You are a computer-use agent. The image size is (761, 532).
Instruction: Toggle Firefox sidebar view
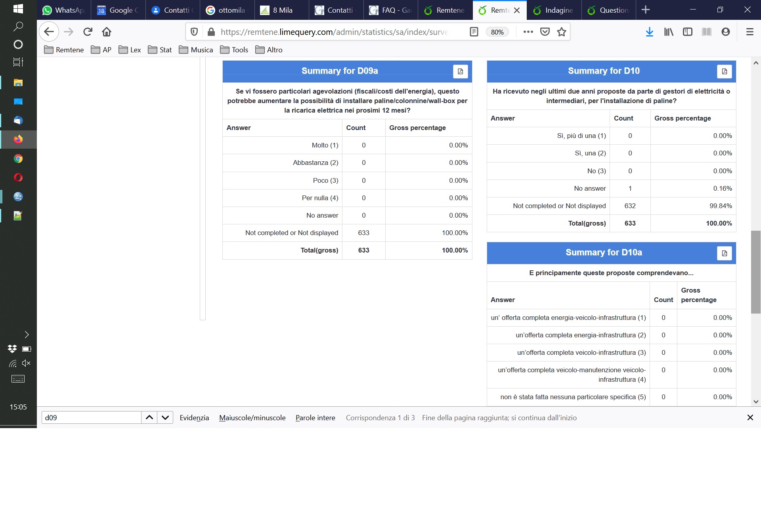[688, 32]
